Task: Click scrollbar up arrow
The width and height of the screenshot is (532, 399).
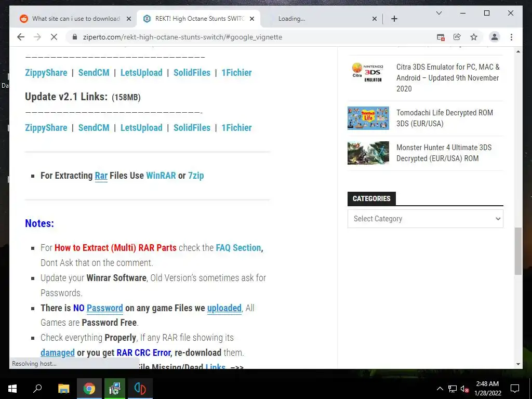Action: 518,51
